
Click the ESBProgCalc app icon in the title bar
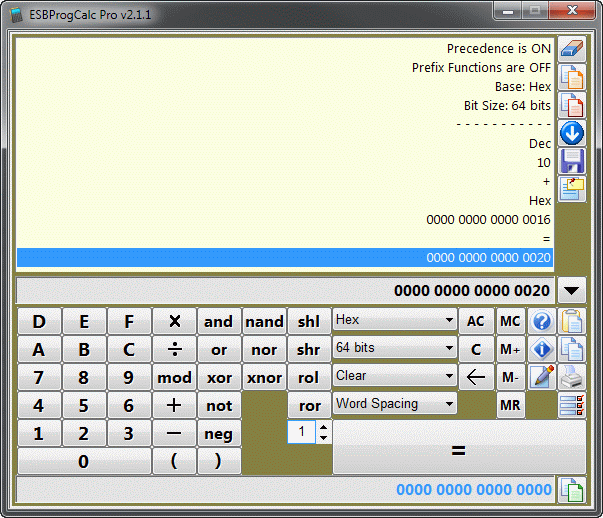16,15
